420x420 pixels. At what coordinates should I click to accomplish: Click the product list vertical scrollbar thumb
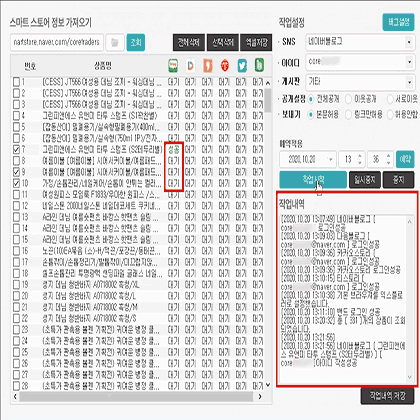click(268, 101)
